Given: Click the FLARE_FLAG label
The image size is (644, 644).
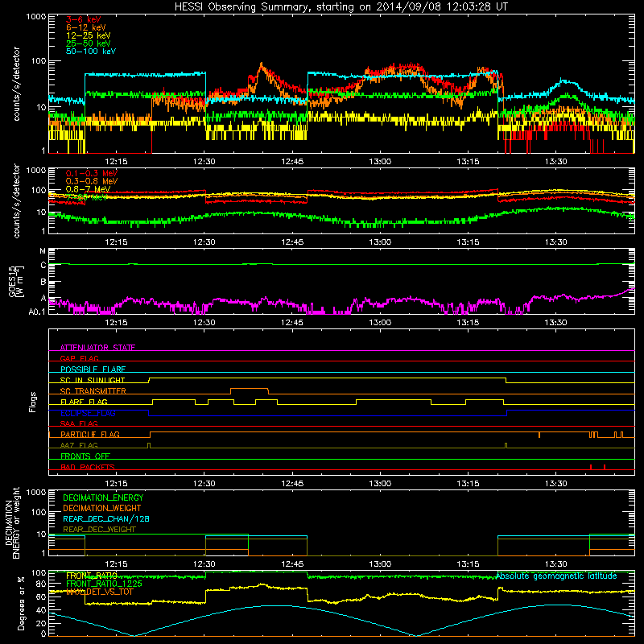Looking at the screenshot, I should (84, 402).
